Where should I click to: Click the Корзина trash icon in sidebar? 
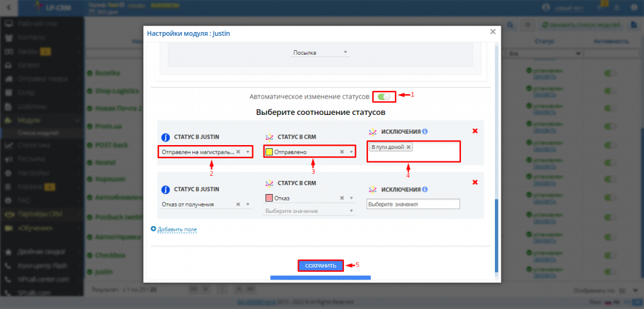(8, 187)
